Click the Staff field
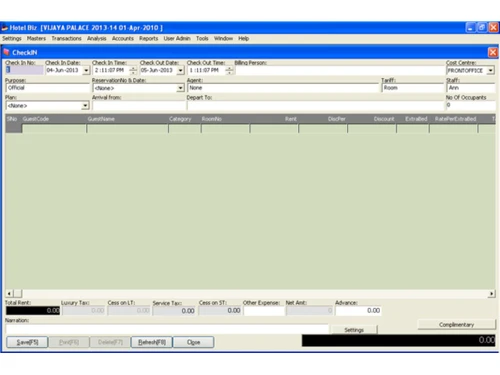The image size is (500, 375). 471,88
